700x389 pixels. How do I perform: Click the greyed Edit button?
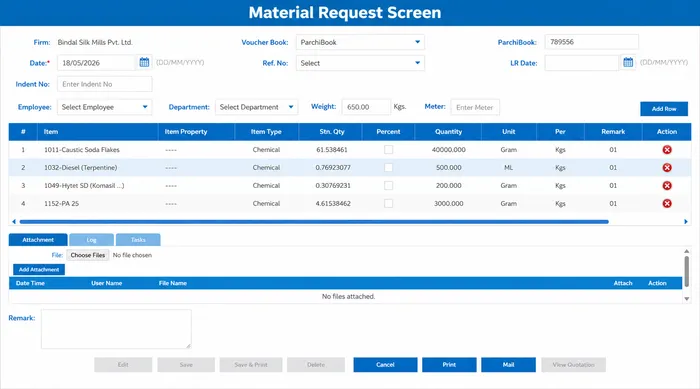[x=123, y=364]
